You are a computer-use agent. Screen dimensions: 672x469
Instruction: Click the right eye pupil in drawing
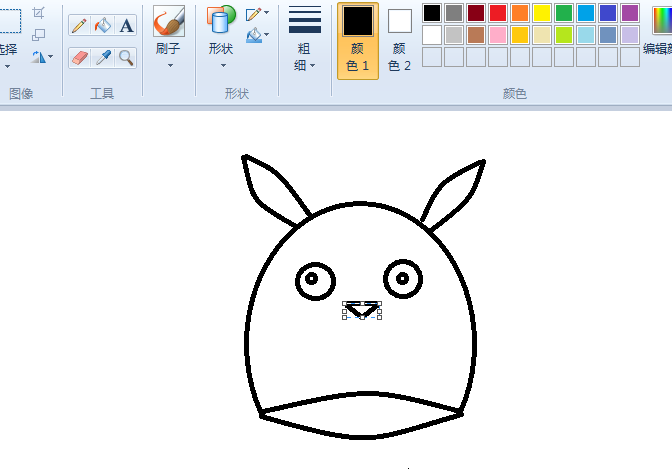402,279
